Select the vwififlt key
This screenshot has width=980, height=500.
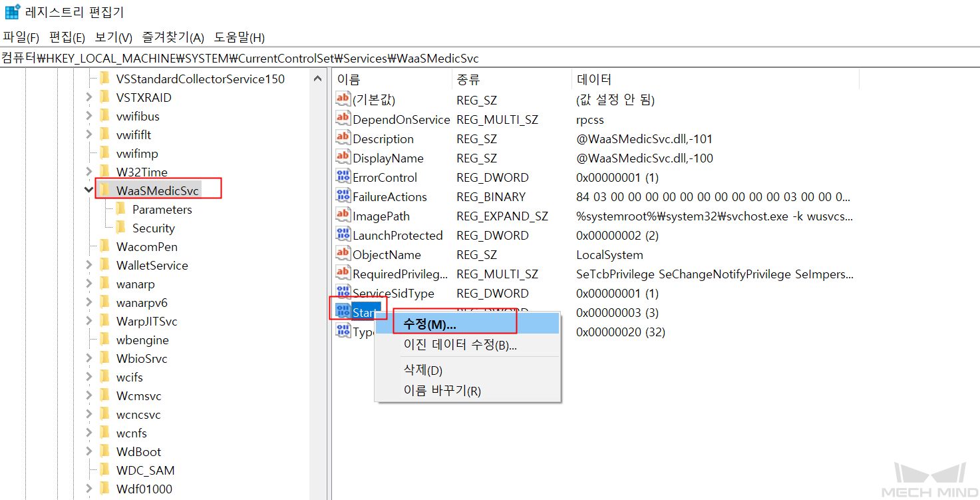(x=134, y=134)
